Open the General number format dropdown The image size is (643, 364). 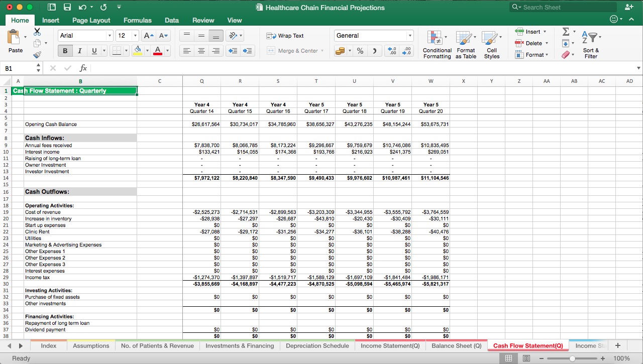[x=410, y=36]
